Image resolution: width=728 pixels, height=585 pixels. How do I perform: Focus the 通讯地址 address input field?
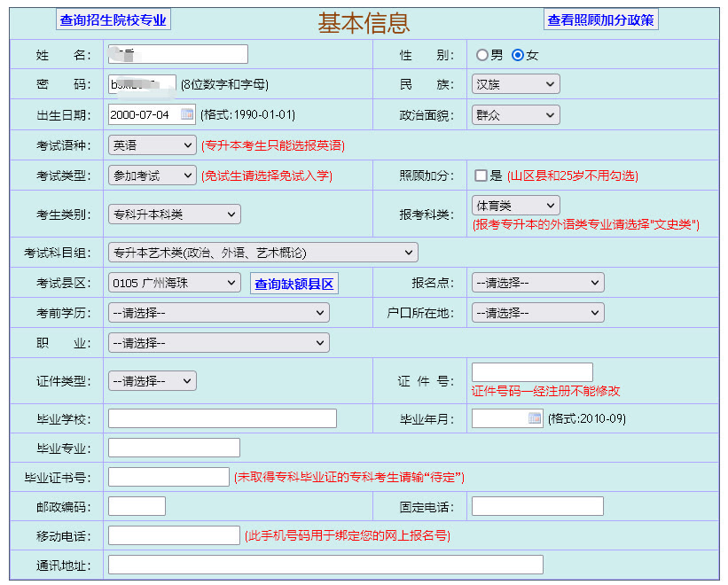click(325, 565)
